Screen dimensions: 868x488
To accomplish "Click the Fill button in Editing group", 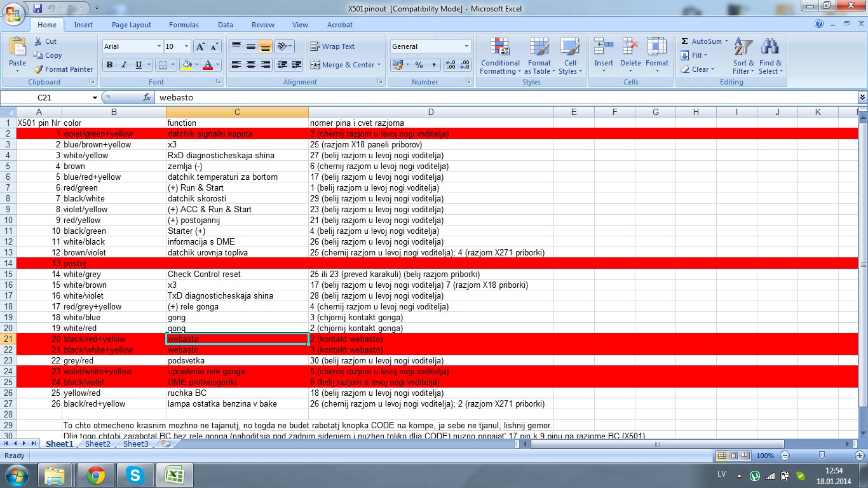I will [x=694, y=55].
